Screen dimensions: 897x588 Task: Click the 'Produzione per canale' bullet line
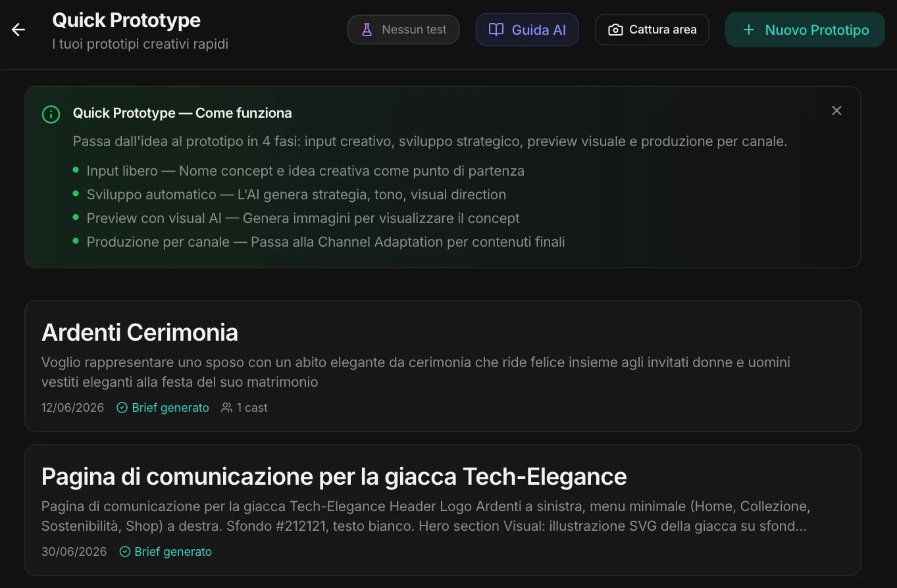tap(326, 242)
